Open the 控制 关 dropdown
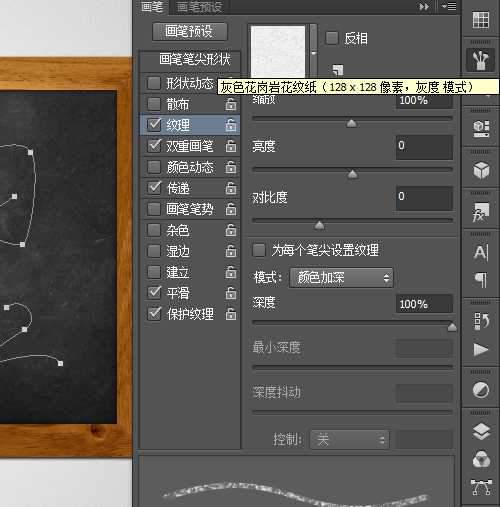This screenshot has width=500, height=507. pos(349,440)
